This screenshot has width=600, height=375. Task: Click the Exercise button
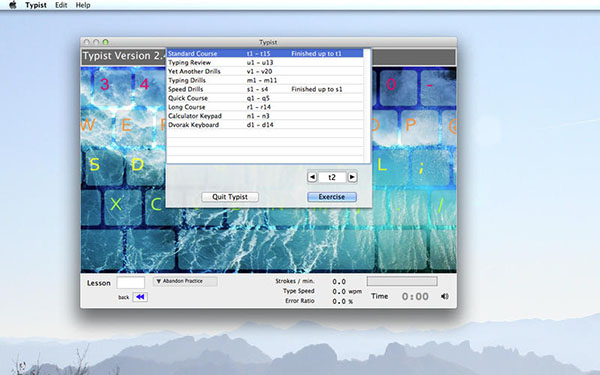click(332, 197)
